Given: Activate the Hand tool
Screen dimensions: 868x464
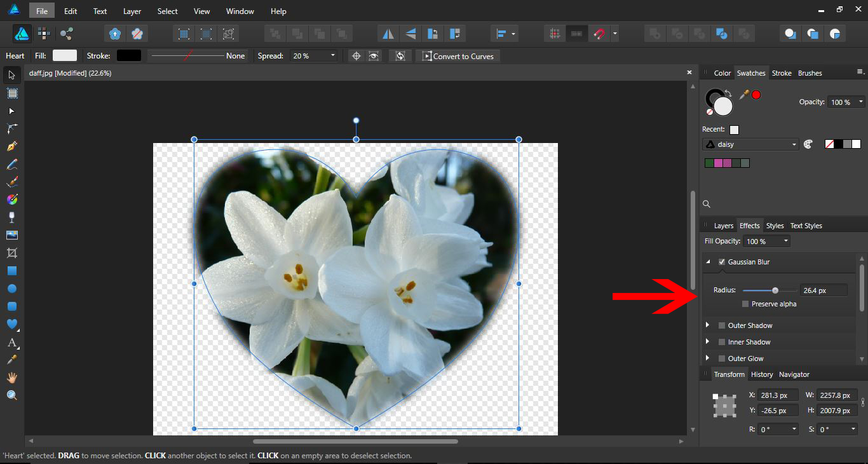Looking at the screenshot, I should tap(11, 377).
